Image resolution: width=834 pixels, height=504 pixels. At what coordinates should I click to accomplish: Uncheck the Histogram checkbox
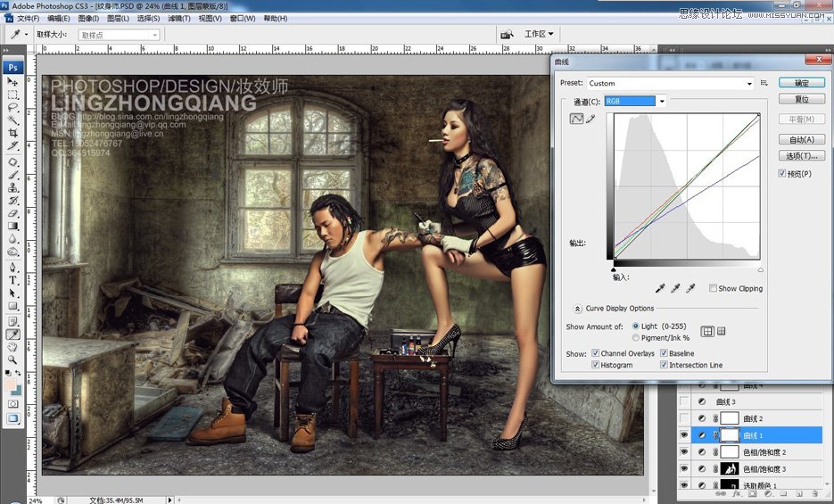(595, 365)
